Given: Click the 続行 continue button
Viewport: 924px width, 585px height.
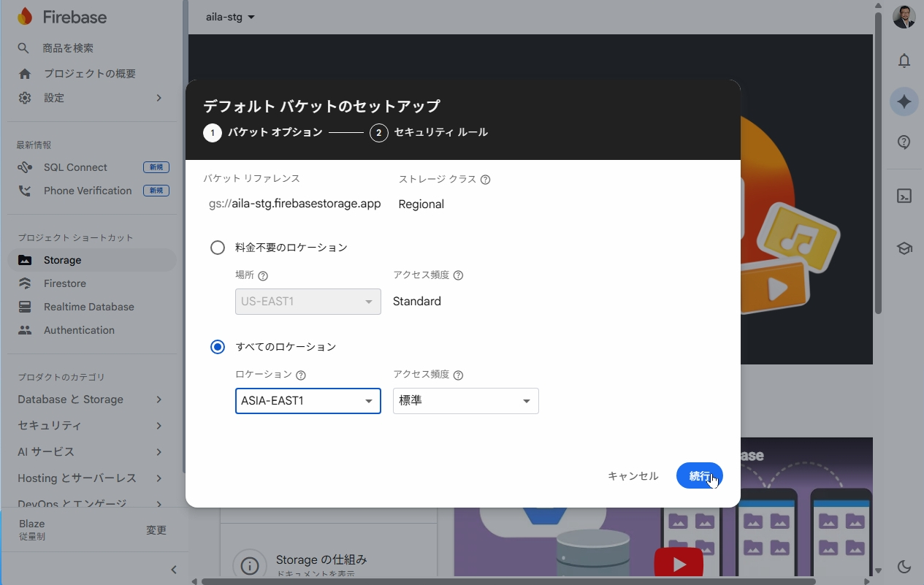Looking at the screenshot, I should point(700,476).
